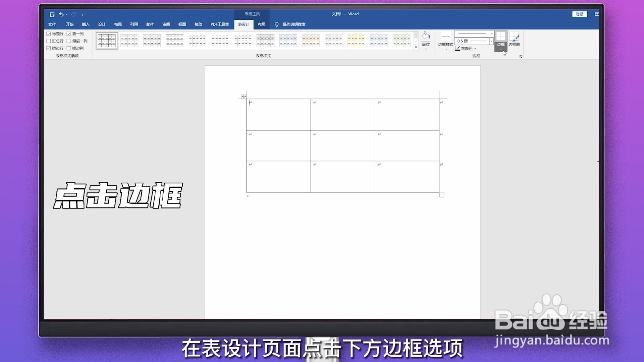The height and width of the screenshot is (362, 644).
Task: Open the Customize Quick Access Toolbar arrow
Action: [83, 15]
